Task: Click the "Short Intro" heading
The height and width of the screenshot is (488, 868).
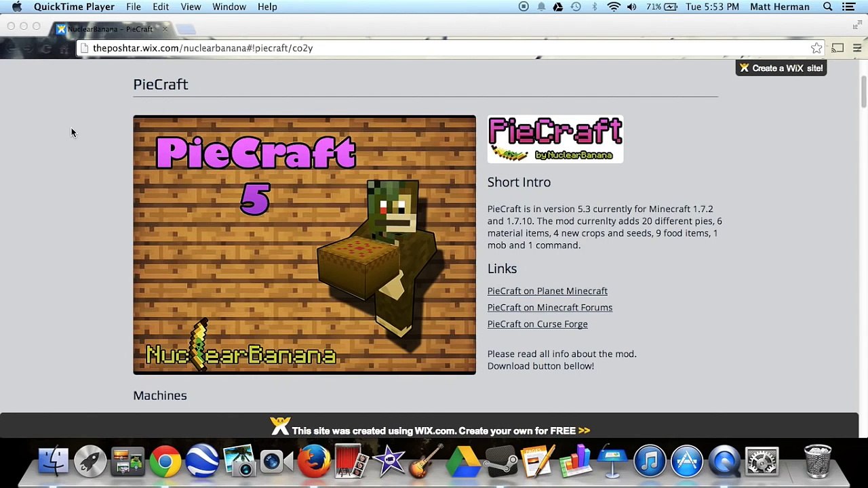Action: pos(519,182)
